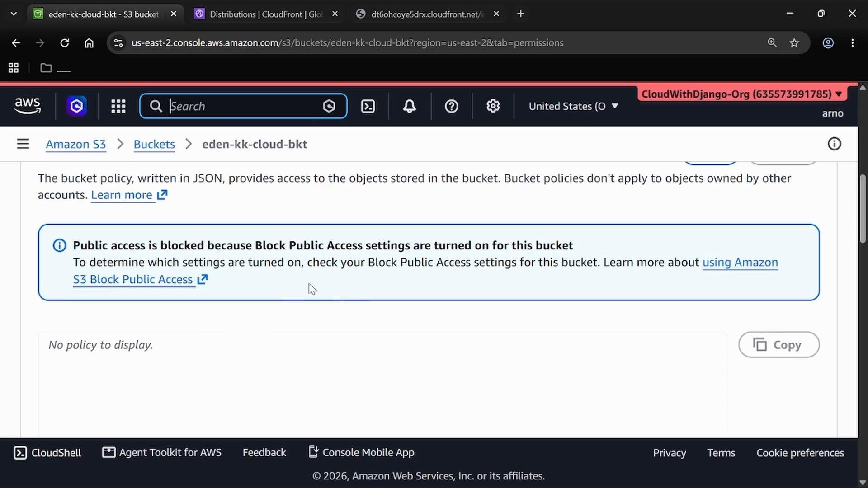Open CloudShell in the footer
868x488 pixels.
(47, 453)
